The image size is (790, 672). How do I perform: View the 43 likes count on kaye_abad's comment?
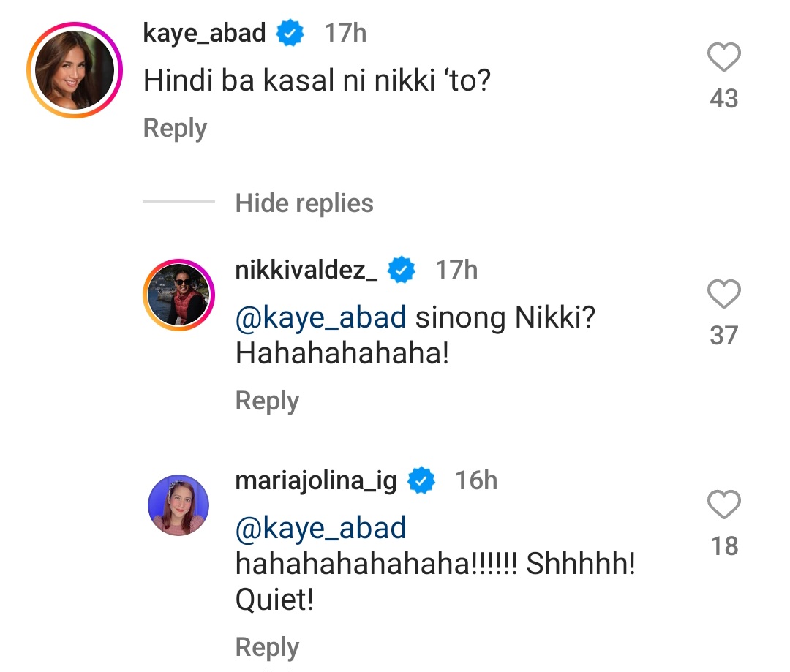click(x=723, y=99)
